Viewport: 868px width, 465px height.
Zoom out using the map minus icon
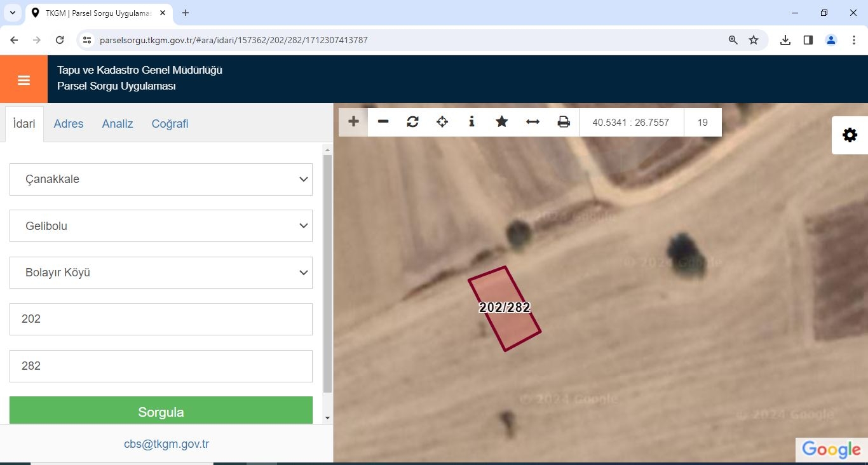(383, 122)
